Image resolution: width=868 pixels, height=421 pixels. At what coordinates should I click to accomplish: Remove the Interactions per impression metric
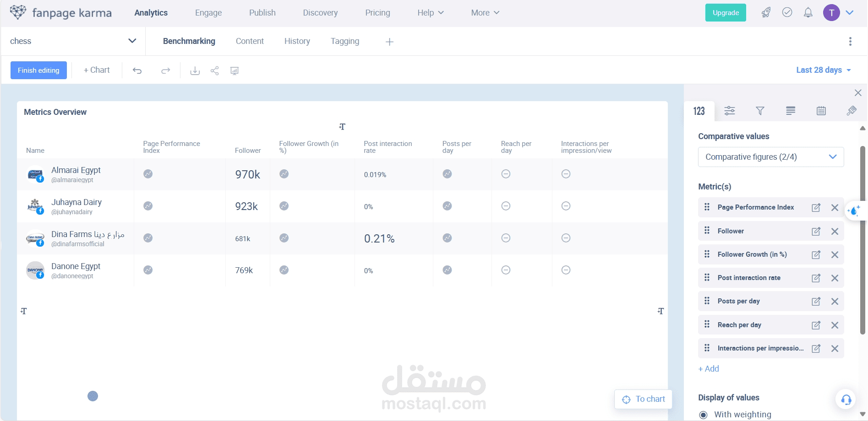coord(835,349)
